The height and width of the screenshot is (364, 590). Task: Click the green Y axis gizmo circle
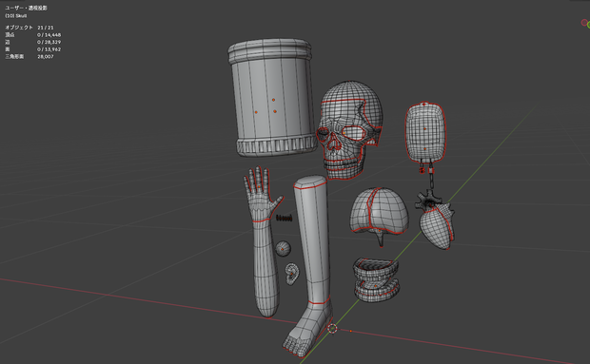[x=588, y=25]
